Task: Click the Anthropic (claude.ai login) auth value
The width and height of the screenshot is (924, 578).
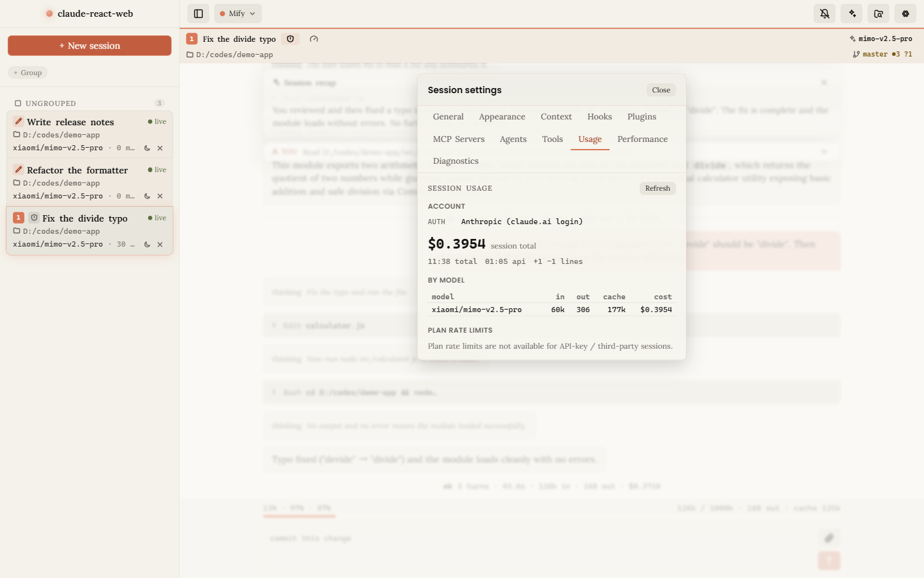Action: (x=522, y=222)
